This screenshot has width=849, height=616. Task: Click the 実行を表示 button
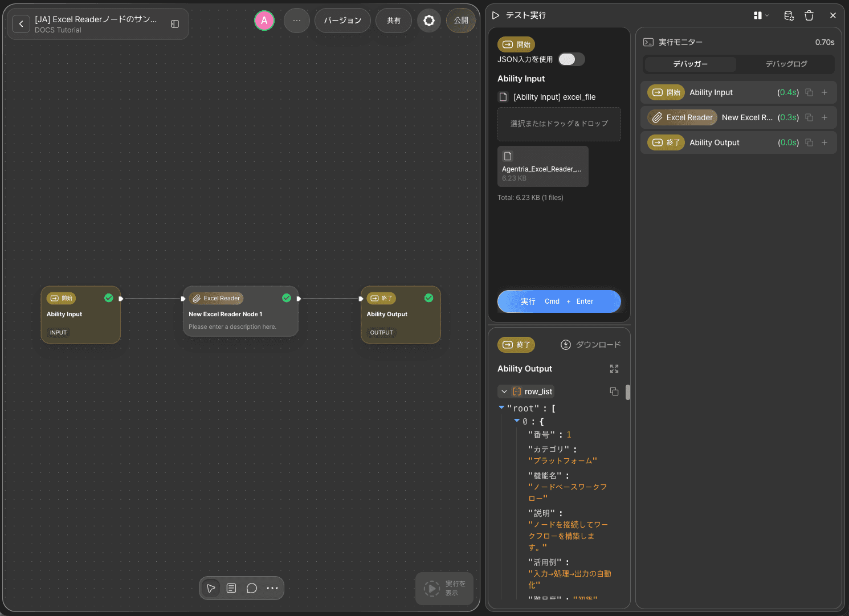click(x=444, y=589)
